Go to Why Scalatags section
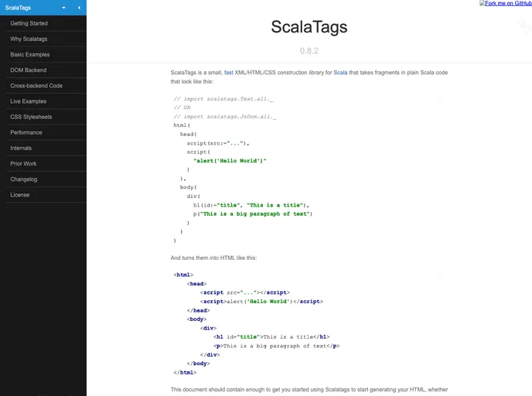Image resolution: width=532 pixels, height=396 pixels. (46, 39)
